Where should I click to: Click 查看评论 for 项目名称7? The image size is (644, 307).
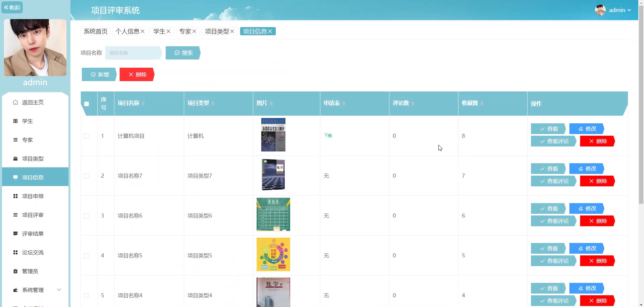point(554,181)
